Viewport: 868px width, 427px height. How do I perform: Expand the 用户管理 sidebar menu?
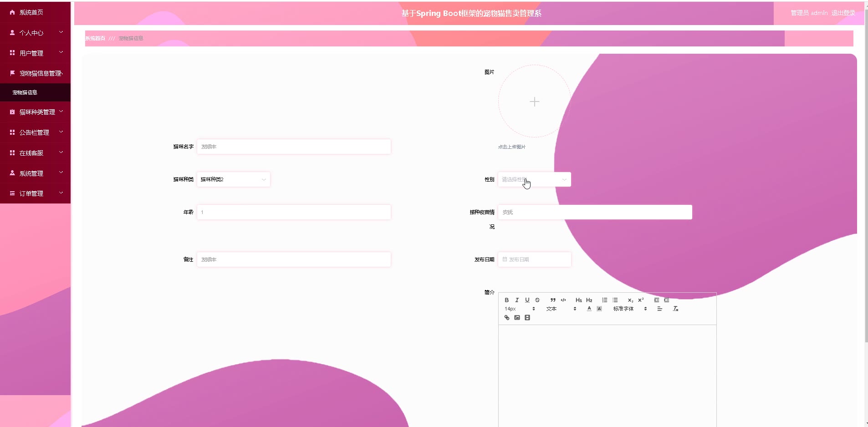[36, 53]
